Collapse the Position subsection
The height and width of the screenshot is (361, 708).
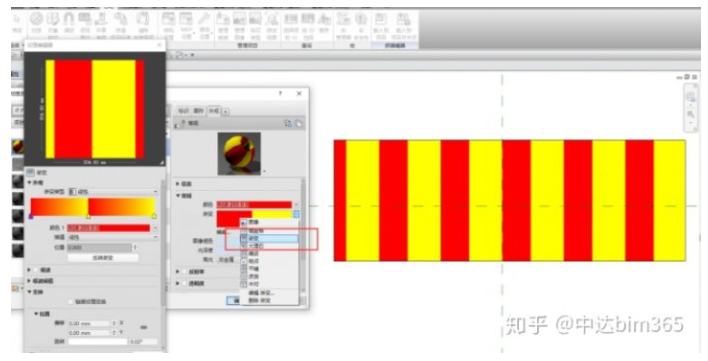(37, 314)
